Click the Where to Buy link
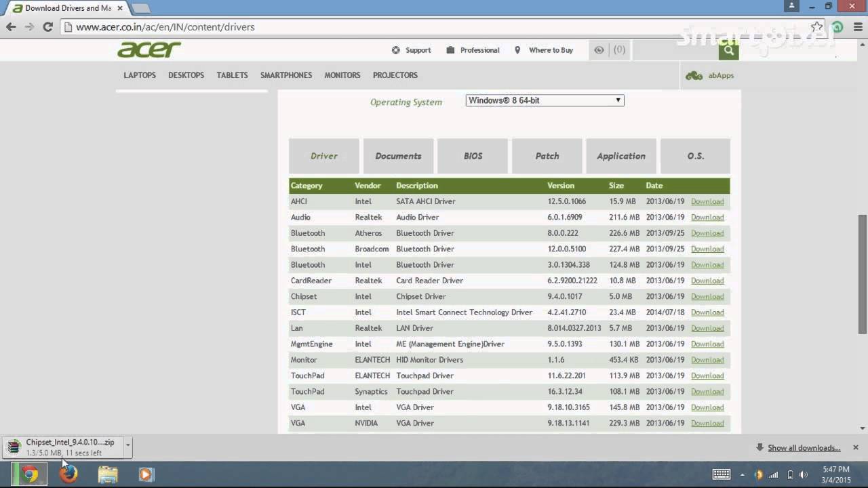868x488 pixels. pos(544,50)
